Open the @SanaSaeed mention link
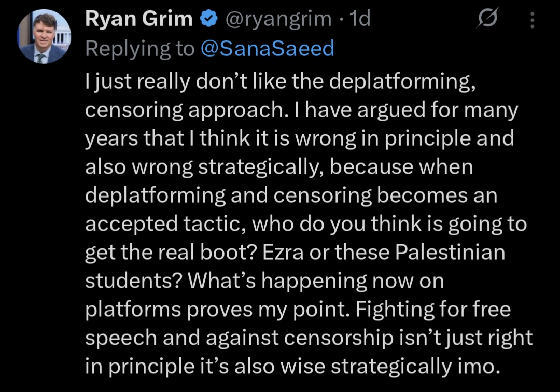560x392 pixels. pos(268,48)
